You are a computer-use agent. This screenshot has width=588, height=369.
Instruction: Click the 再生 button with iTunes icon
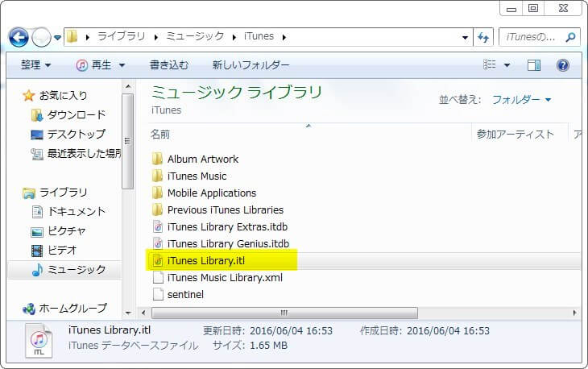(x=93, y=65)
